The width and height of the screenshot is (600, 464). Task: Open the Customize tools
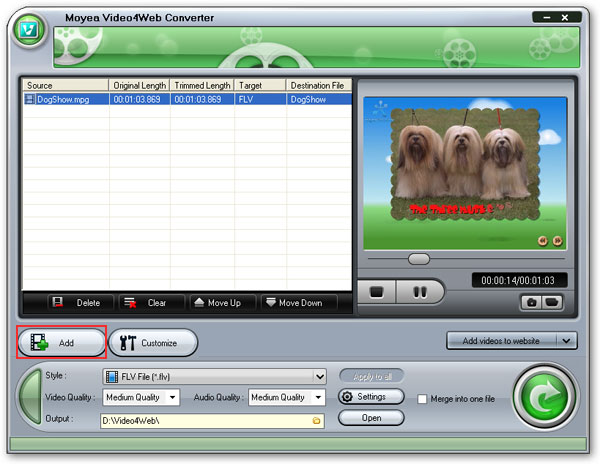point(153,343)
